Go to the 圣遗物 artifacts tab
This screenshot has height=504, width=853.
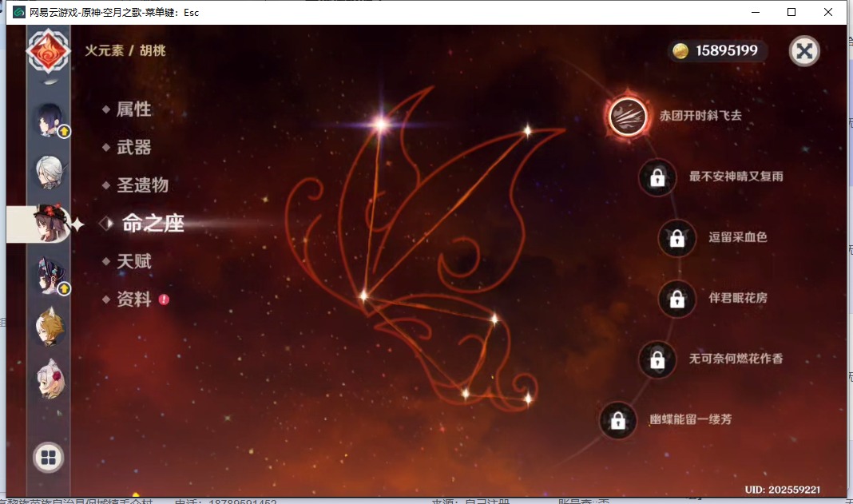142,185
